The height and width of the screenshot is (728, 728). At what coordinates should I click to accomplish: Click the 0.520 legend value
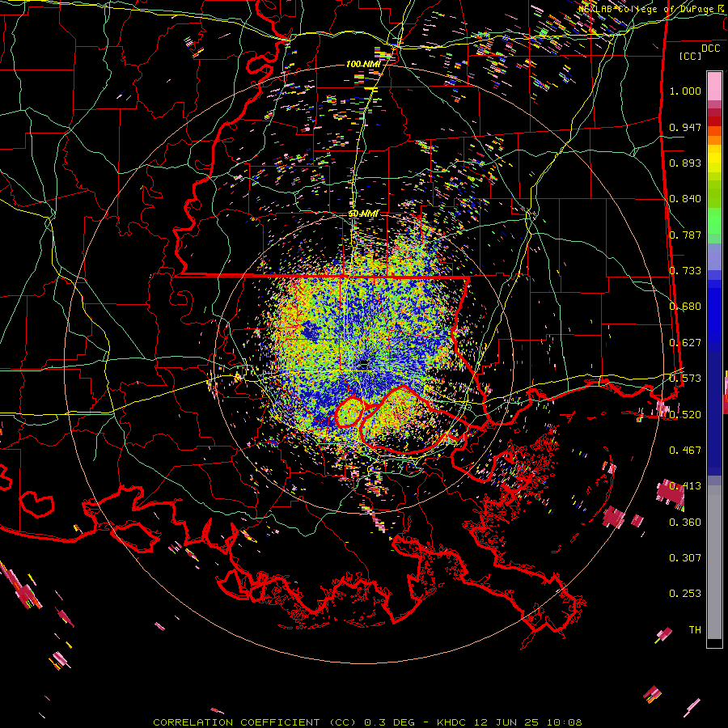tap(685, 415)
